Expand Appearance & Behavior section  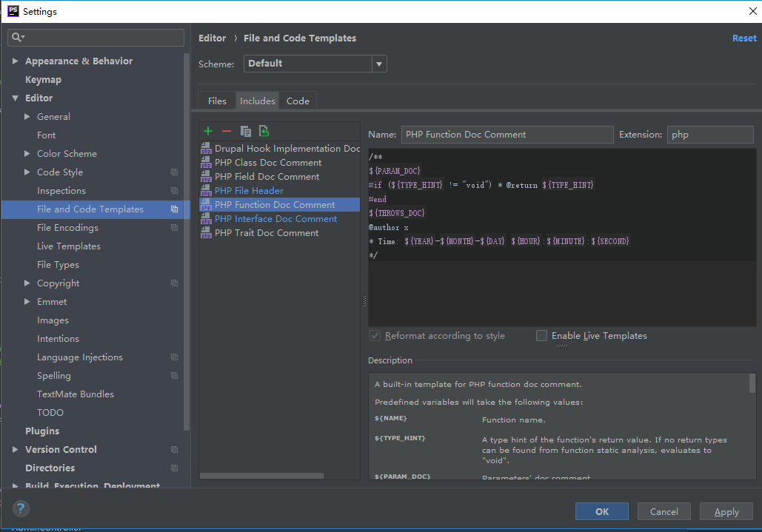click(x=15, y=61)
